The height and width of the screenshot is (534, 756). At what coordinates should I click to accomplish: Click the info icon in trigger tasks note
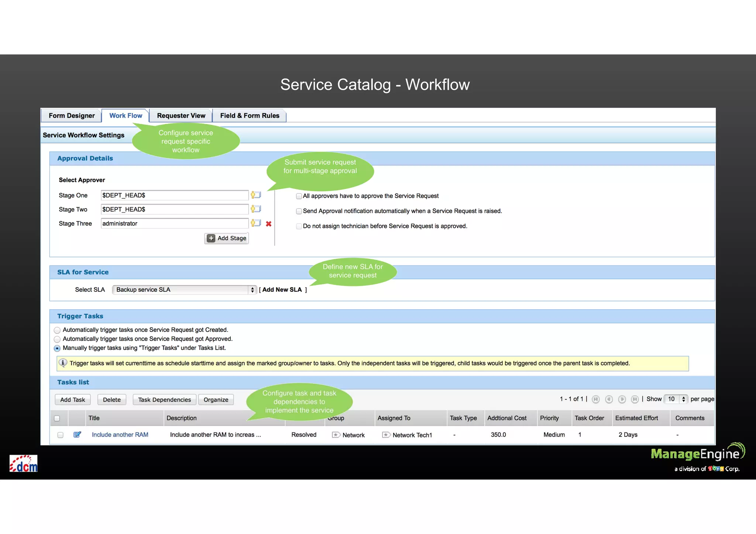click(63, 363)
